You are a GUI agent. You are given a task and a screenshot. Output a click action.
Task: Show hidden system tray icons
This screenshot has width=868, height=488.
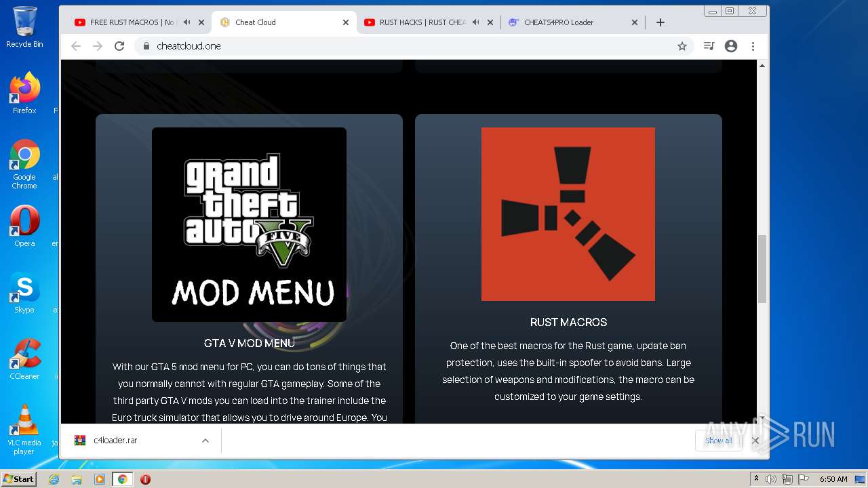[x=756, y=479]
